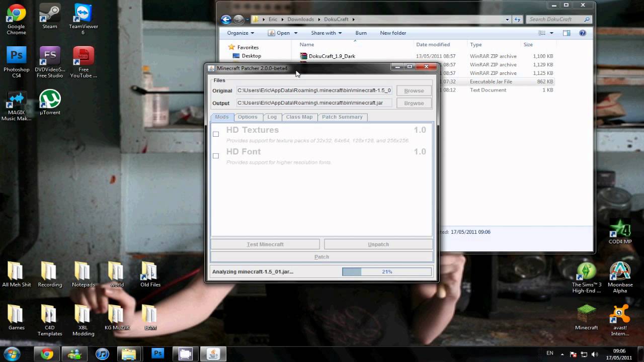Select the COD4 MP desktop shortcut
The width and height of the screenshot is (644, 362).
tap(620, 231)
